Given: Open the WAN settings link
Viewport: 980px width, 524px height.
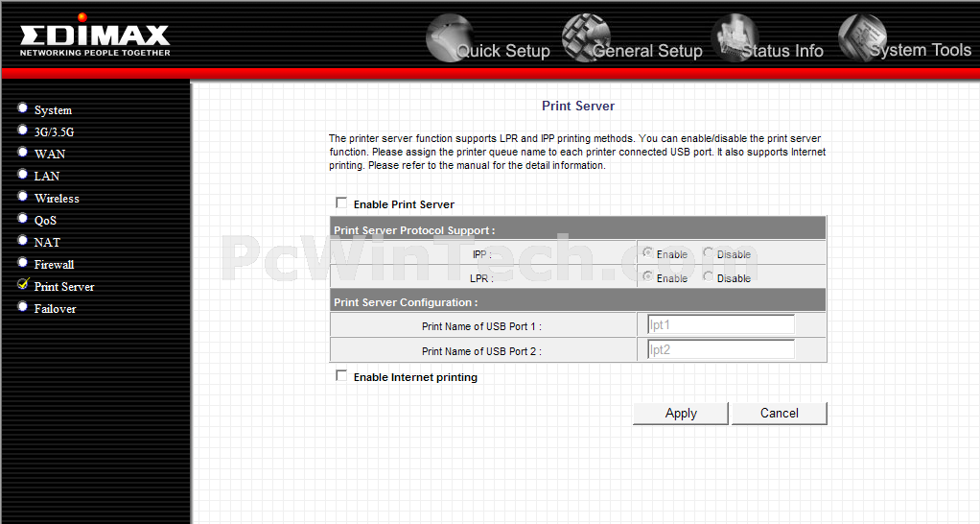Looking at the screenshot, I should [50, 155].
